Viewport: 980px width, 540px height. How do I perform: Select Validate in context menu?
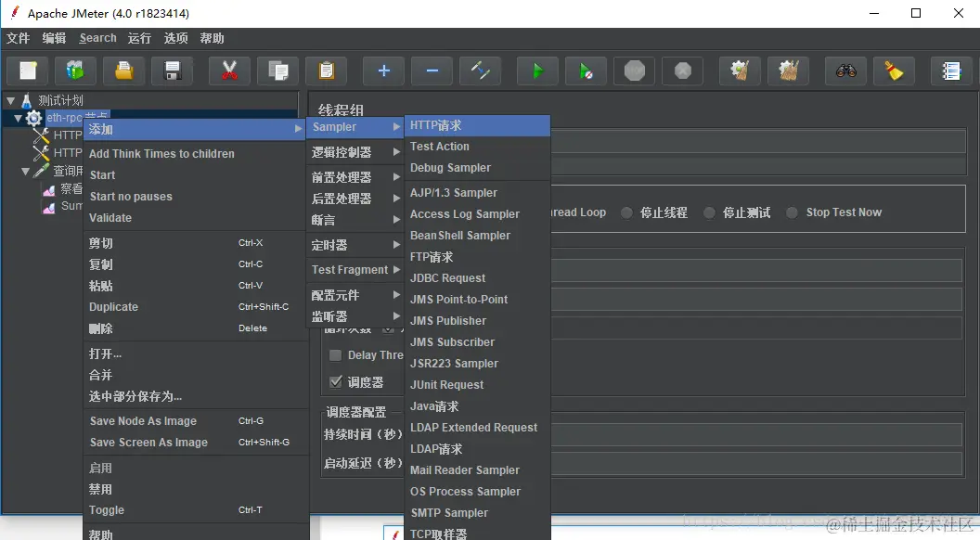pos(194,217)
